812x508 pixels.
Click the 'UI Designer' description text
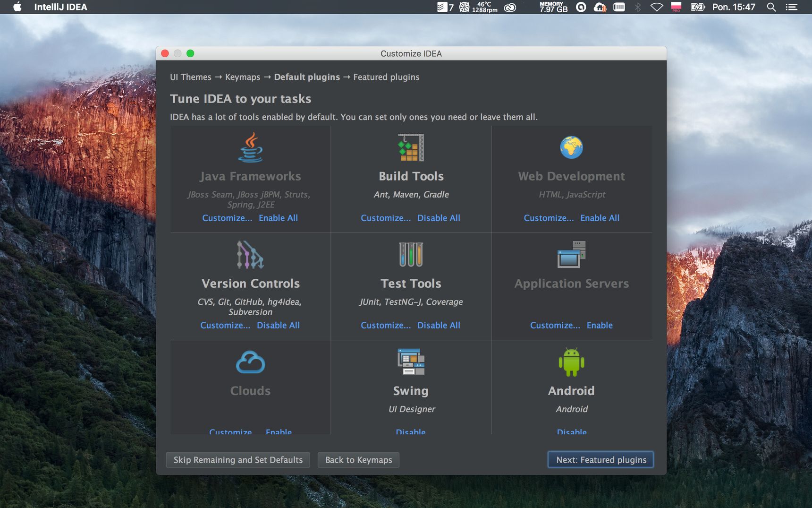(412, 409)
